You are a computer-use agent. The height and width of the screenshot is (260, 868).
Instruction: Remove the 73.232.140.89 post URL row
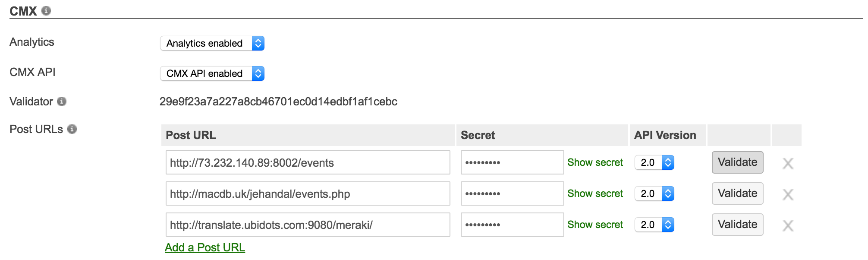tap(788, 163)
